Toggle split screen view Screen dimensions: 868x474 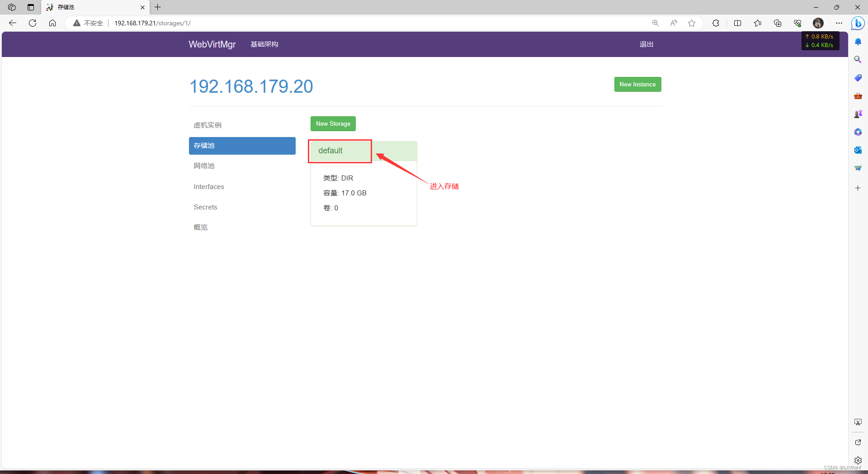[737, 23]
